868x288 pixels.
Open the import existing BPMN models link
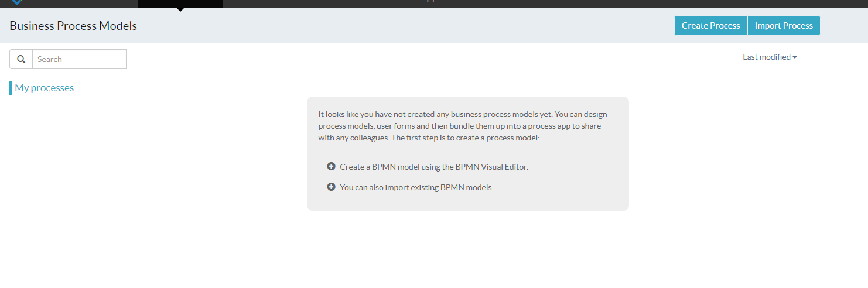tap(416, 188)
